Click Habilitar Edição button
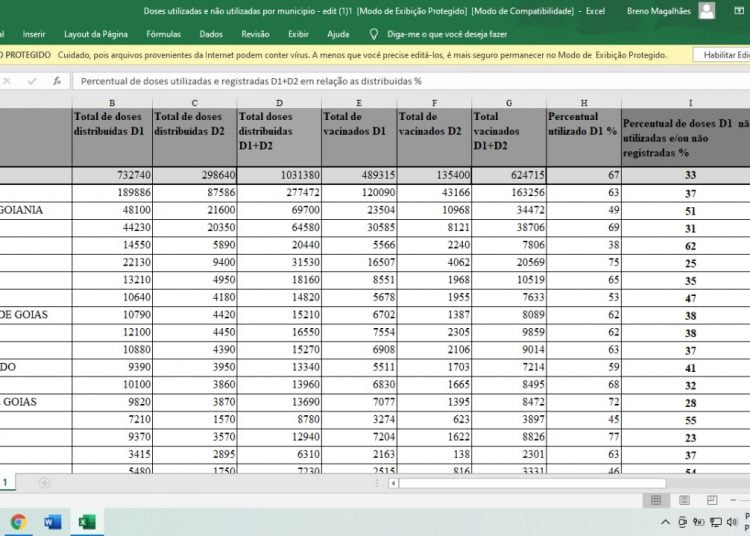The width and height of the screenshot is (750, 536). tap(722, 55)
